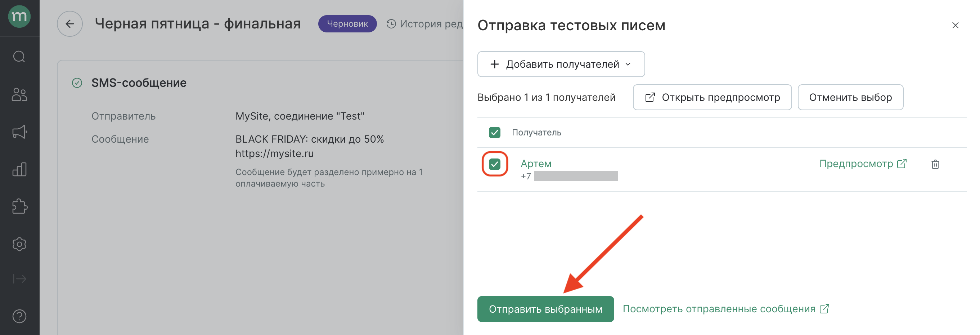
Task: Click the SMS-сообщение section heading
Action: click(x=139, y=82)
